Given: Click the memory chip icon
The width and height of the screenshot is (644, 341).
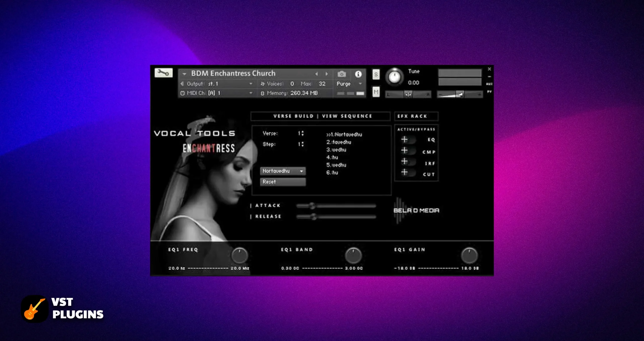Looking at the screenshot, I should [263, 93].
